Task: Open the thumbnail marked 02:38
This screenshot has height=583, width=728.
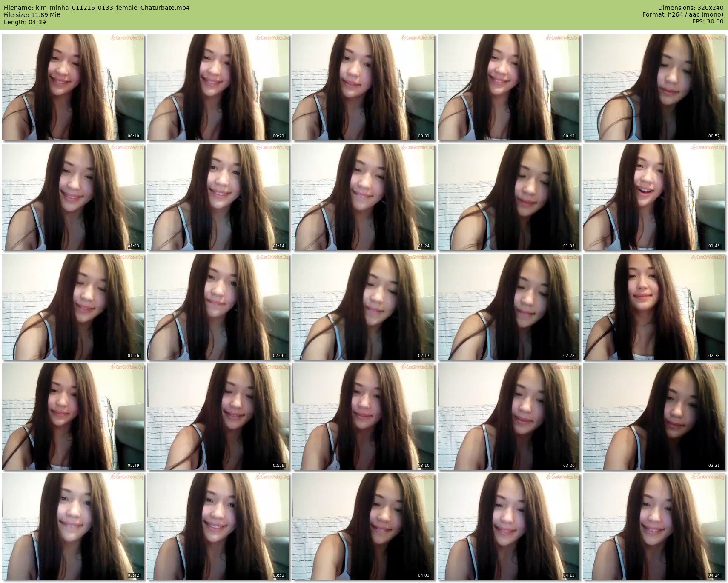Action: [x=653, y=307]
